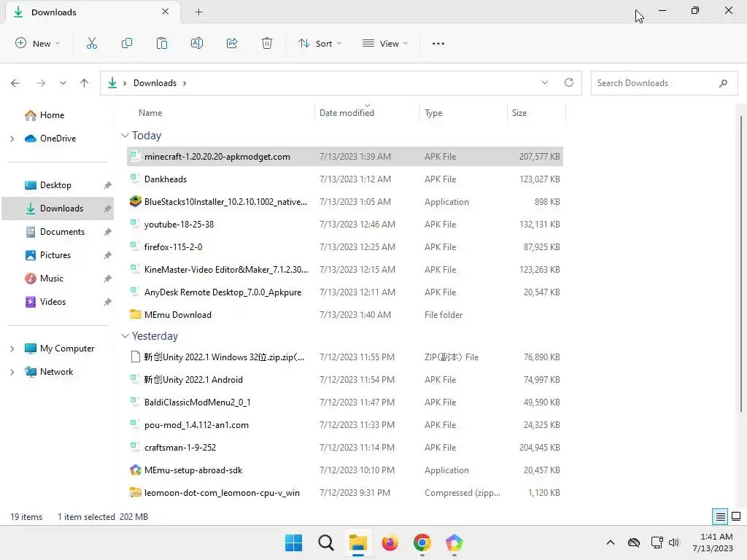The height and width of the screenshot is (560, 747).
Task: Close the Downloads tab
Action: pyautogui.click(x=166, y=12)
